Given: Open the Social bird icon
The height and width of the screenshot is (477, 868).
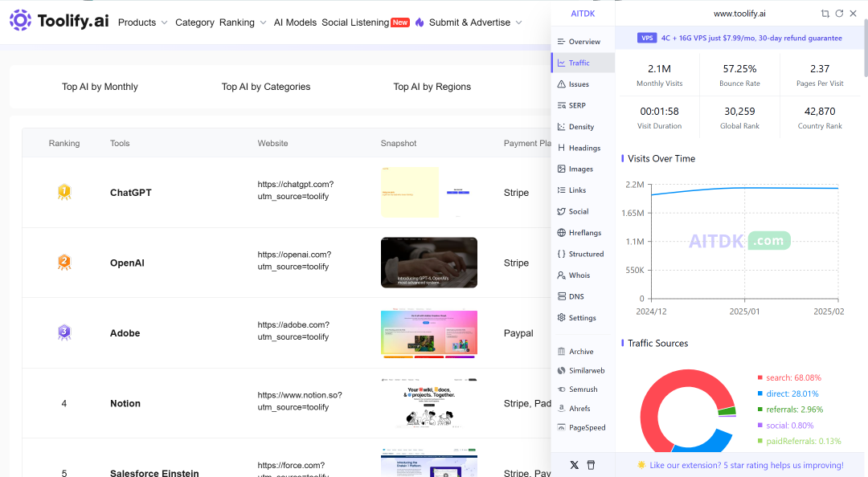Looking at the screenshot, I should click(561, 211).
